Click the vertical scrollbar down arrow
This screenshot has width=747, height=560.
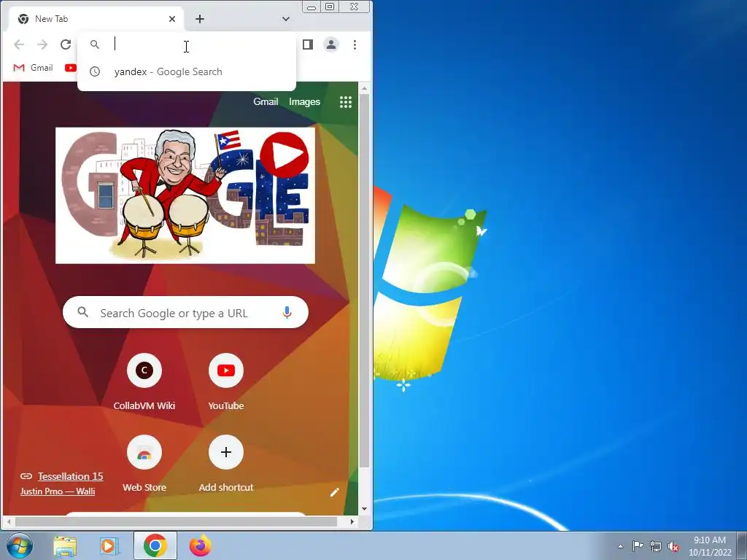tap(365, 509)
